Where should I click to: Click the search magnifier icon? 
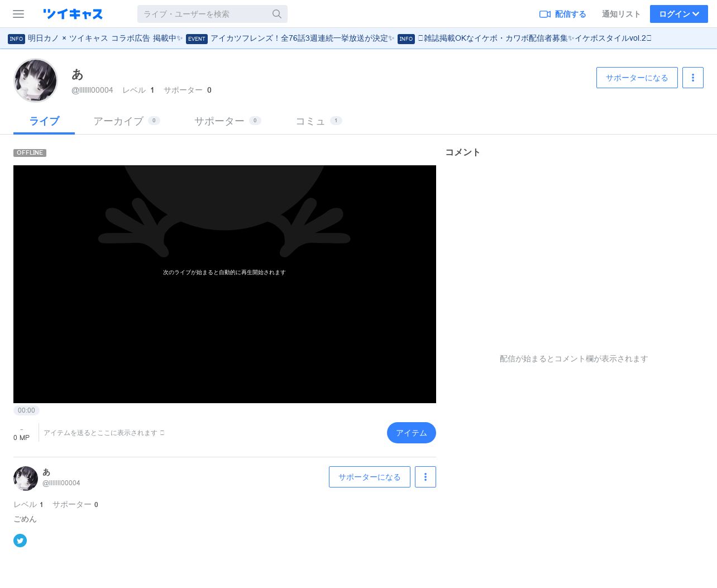(x=277, y=14)
